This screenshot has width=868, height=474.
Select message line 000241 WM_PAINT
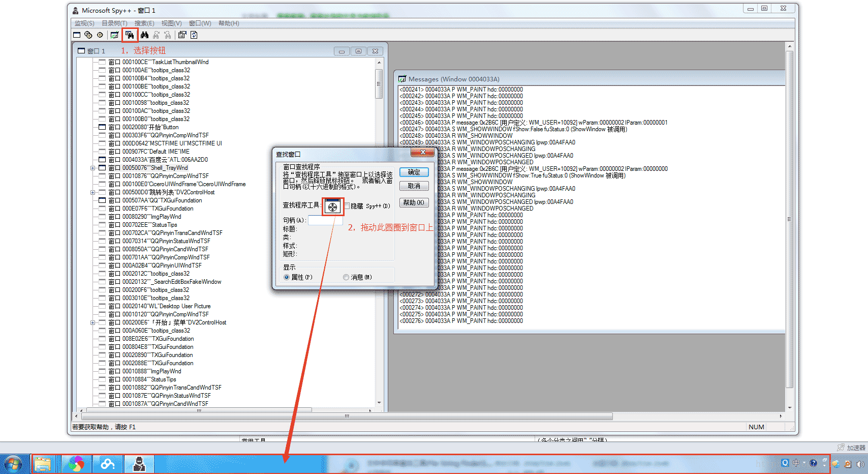(x=461, y=90)
